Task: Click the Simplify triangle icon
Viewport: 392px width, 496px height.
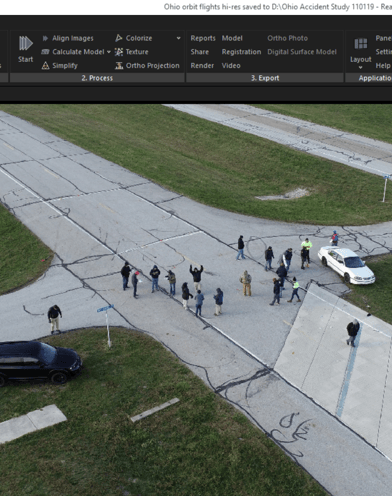Action: (45, 65)
